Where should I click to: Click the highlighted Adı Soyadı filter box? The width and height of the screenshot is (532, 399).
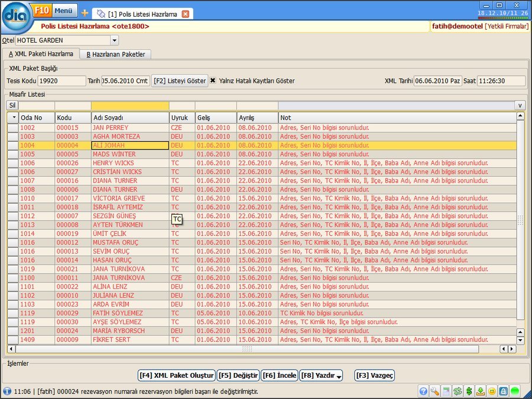click(130, 106)
